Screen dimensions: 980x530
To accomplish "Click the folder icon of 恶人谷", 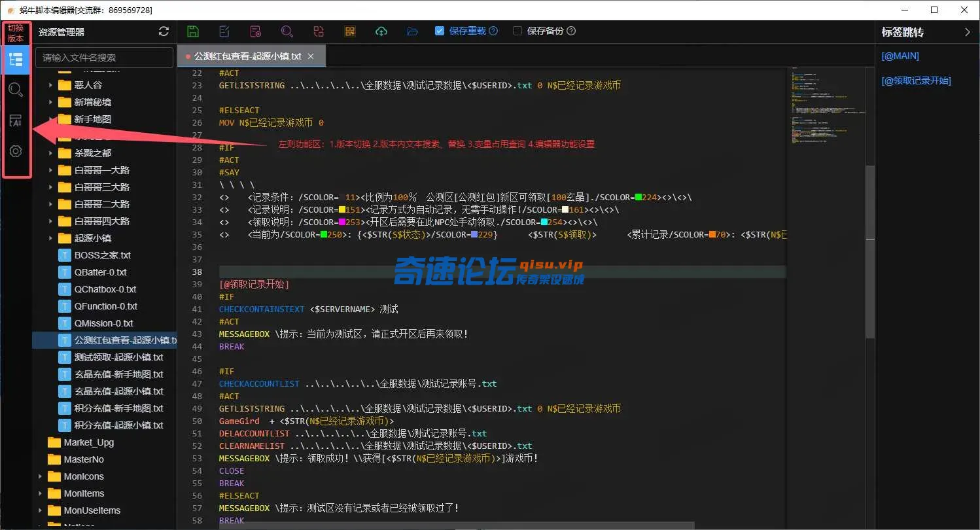I will (x=64, y=85).
